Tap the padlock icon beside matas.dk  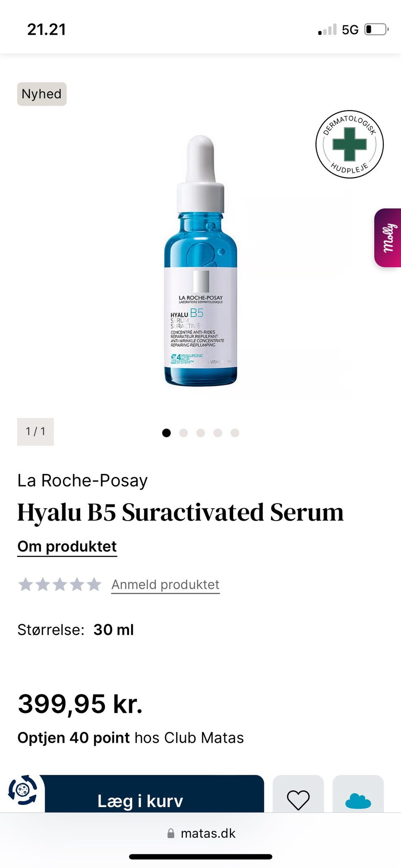click(171, 833)
